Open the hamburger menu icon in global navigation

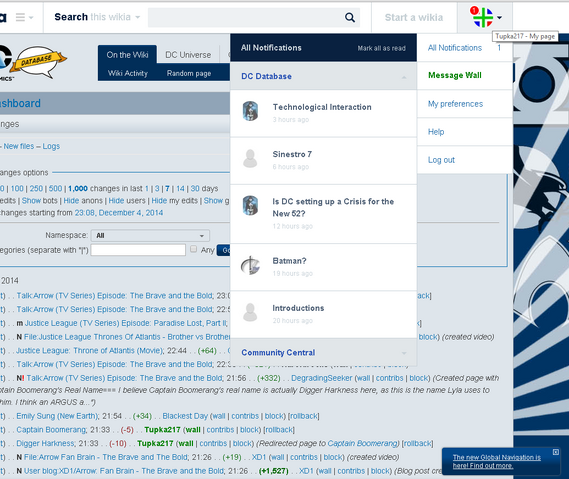tap(21, 17)
